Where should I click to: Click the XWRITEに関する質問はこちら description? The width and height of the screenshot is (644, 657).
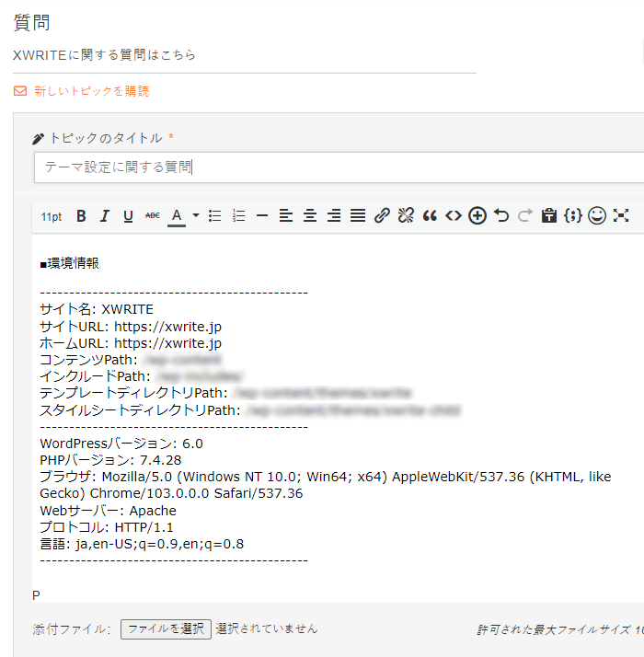(104, 55)
